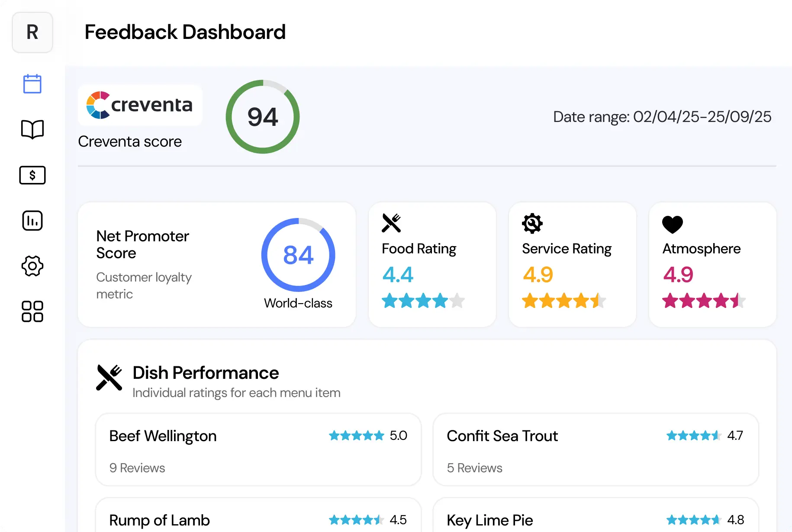Open the Key Lime Pie dish card
The height and width of the screenshot is (532, 792).
point(596,515)
